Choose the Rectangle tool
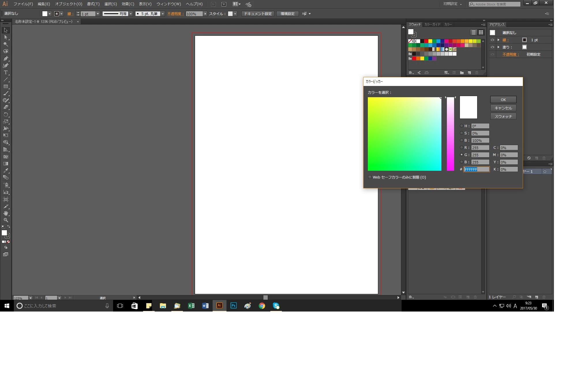The height and width of the screenshot is (392, 577). (x=5, y=87)
